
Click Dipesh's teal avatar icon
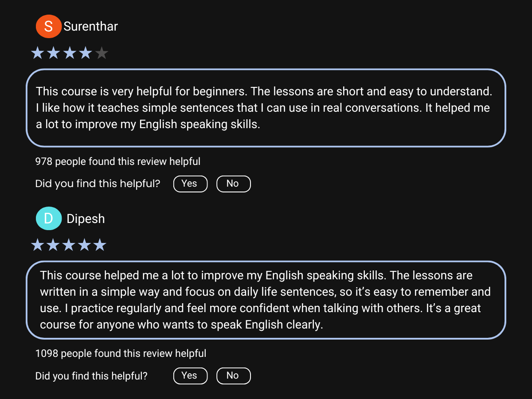tap(48, 219)
